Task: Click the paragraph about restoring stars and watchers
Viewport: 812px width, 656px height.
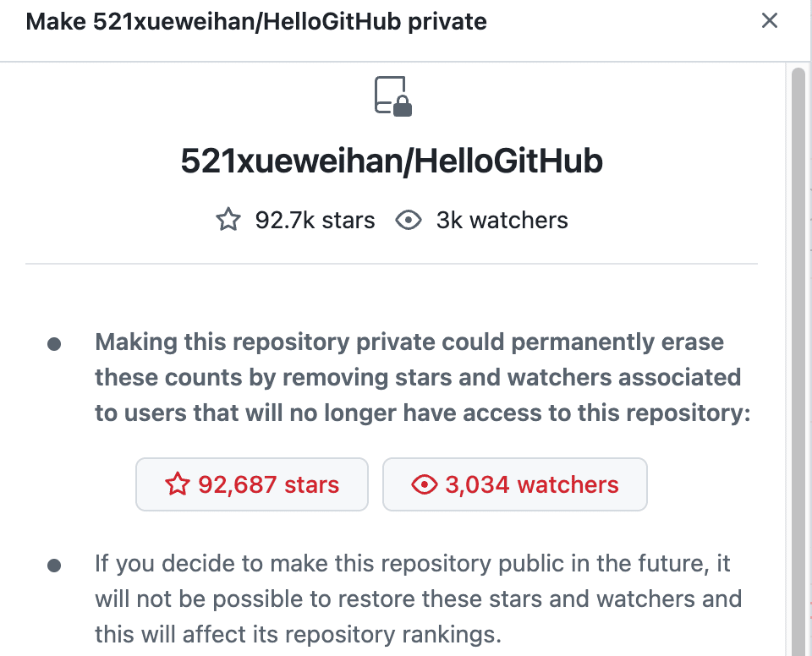Action: [x=419, y=599]
